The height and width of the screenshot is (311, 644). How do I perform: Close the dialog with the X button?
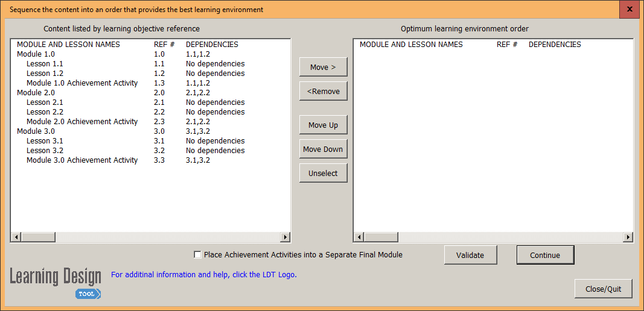tap(630, 9)
